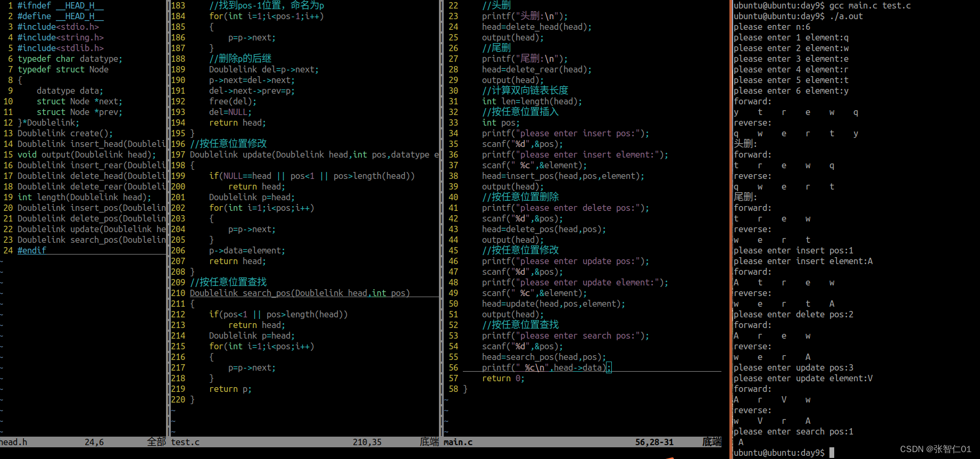Click 'del->next->prev=p;' line
Viewport: 980px width, 459px height.
[x=252, y=91]
